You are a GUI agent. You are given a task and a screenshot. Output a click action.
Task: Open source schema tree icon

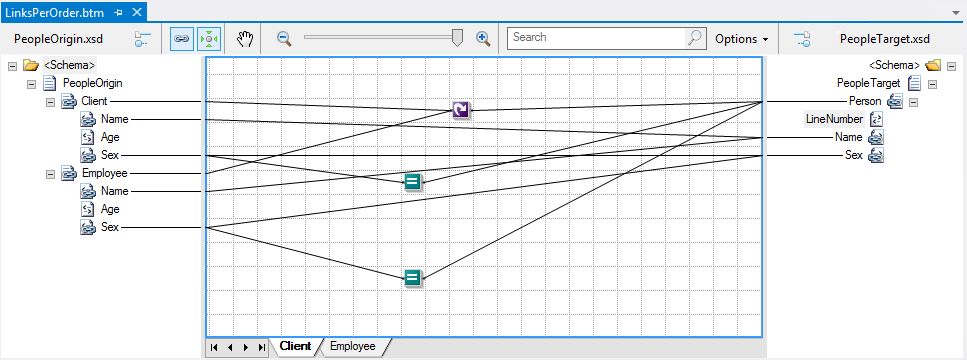coord(142,39)
